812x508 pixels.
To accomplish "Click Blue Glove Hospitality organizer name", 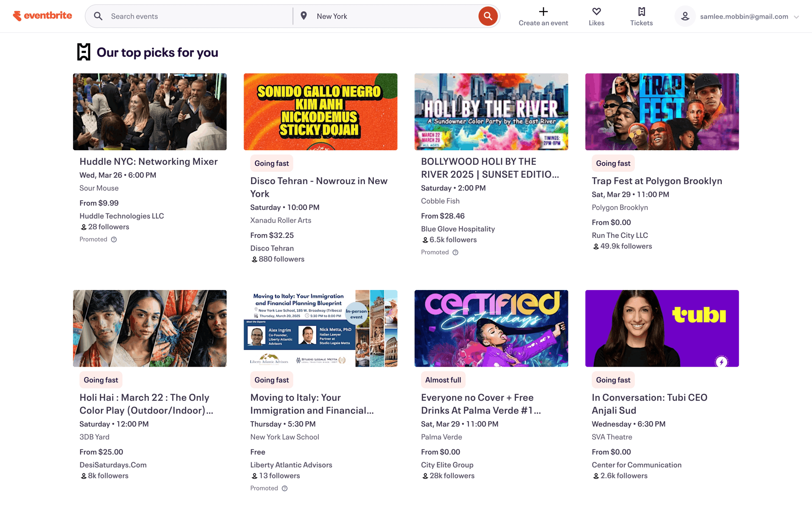I will (x=458, y=229).
